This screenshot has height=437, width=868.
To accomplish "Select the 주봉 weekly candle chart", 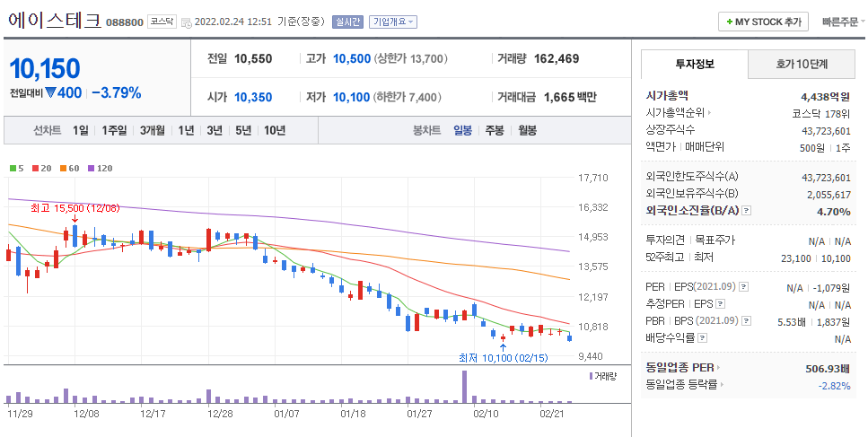I will pos(495,131).
